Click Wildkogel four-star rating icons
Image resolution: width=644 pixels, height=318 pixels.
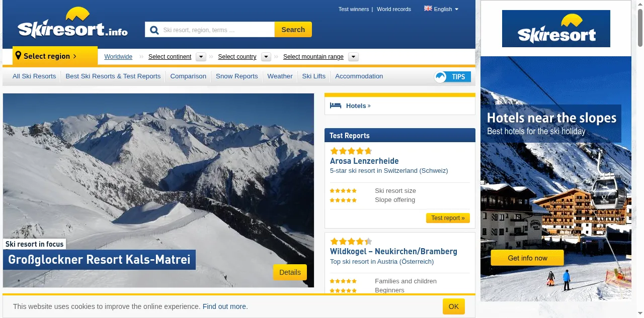[351, 241]
